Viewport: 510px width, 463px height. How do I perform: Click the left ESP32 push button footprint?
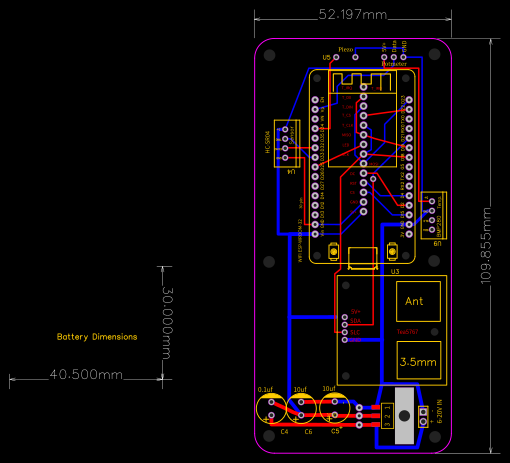tap(333, 251)
